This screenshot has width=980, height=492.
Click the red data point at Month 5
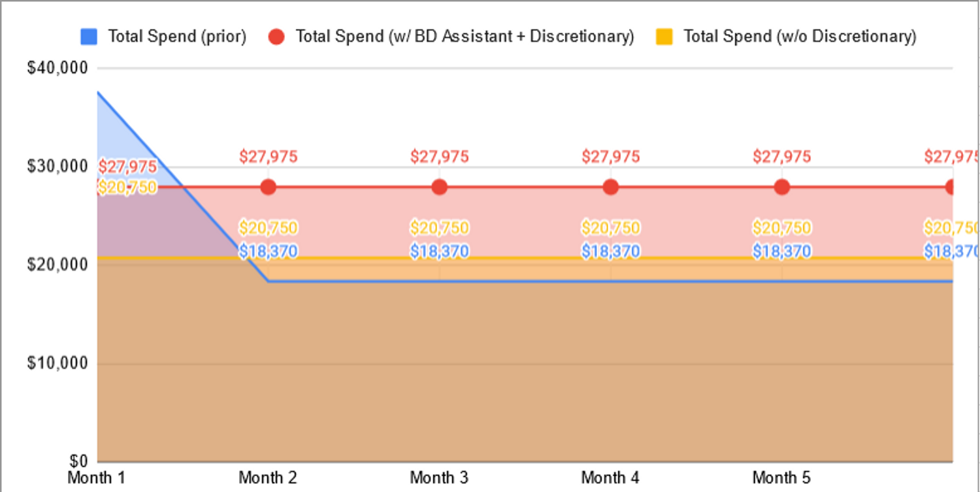(x=782, y=187)
